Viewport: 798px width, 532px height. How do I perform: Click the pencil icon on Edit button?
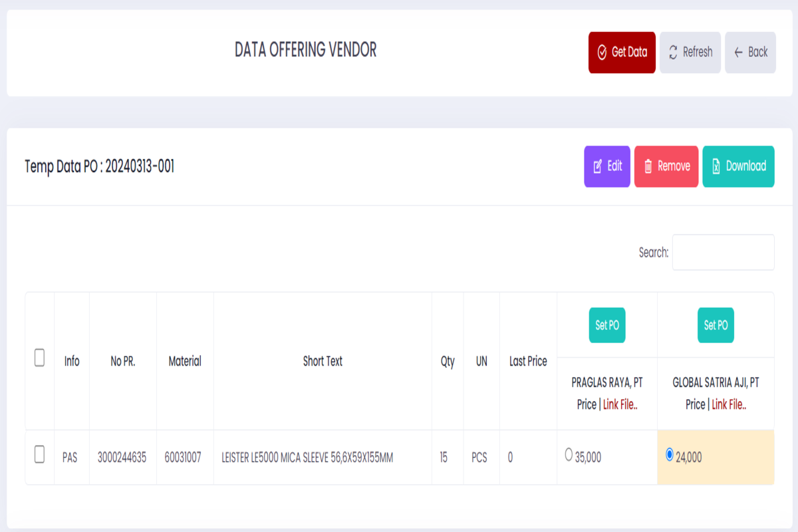(597, 166)
